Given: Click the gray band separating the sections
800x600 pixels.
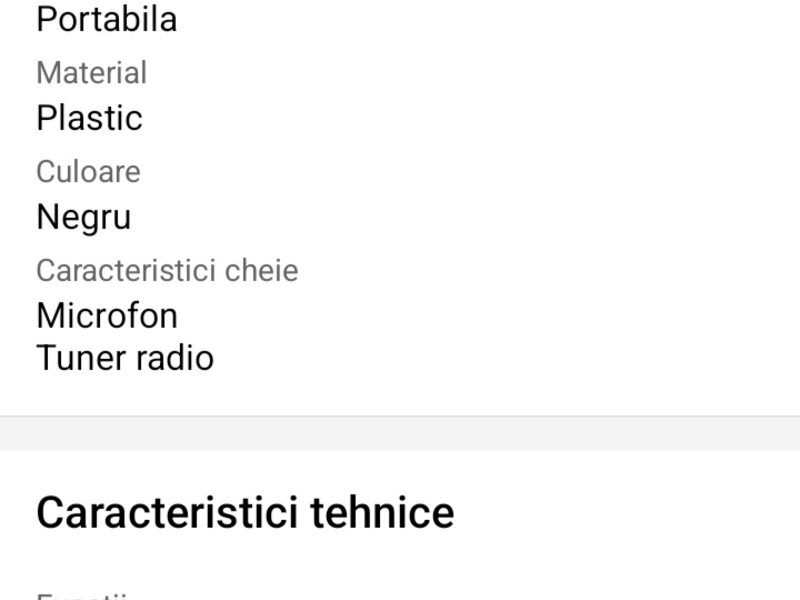Looking at the screenshot, I should 400,434.
